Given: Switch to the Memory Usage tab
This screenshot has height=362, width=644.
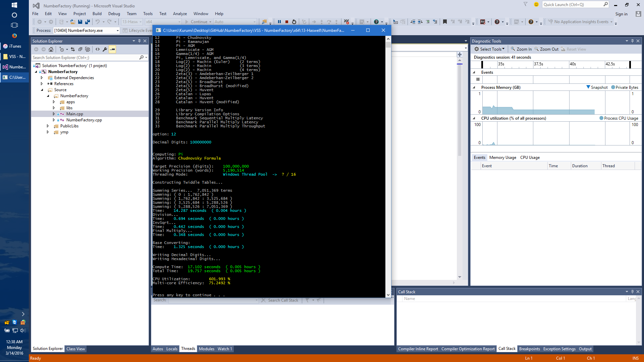Looking at the screenshot, I should pos(502,158).
